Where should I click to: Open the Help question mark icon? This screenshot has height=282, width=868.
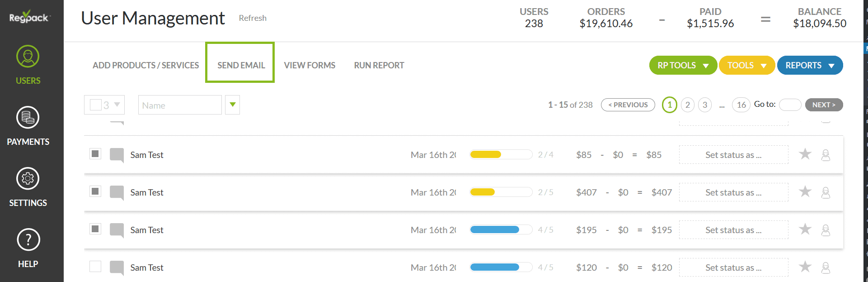(28, 240)
